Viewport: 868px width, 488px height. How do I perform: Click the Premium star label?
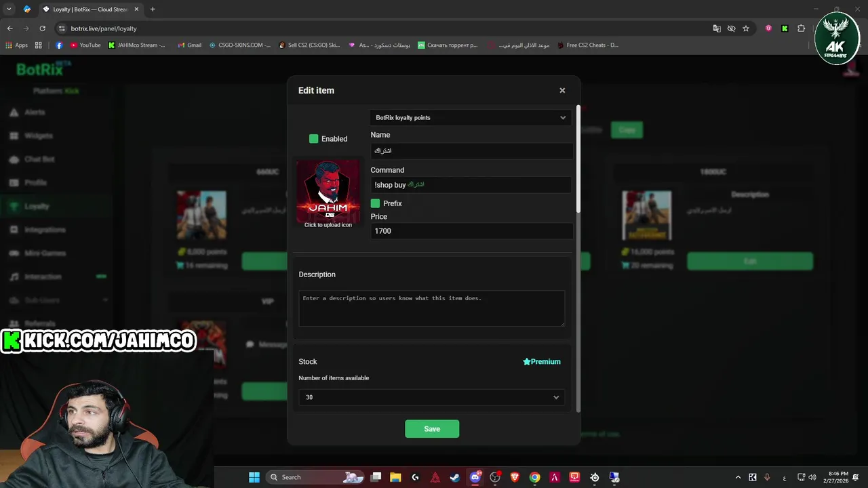542,362
